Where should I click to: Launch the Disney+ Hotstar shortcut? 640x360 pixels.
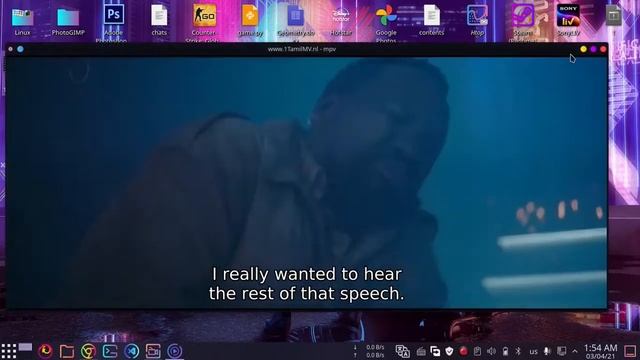(341, 20)
